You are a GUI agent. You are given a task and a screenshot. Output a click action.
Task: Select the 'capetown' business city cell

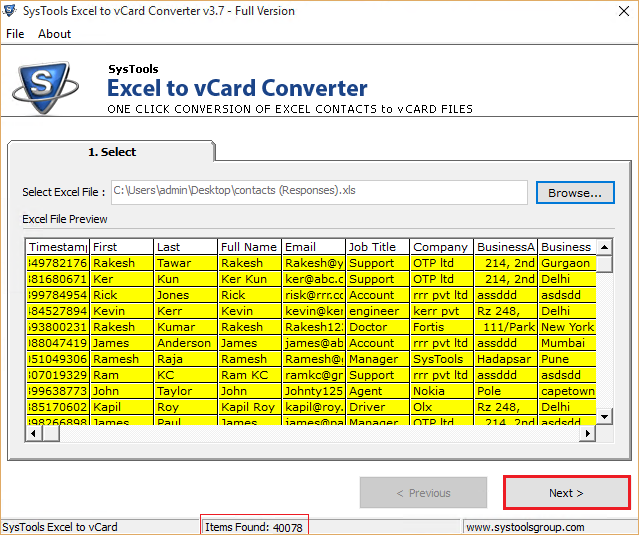click(x=567, y=391)
